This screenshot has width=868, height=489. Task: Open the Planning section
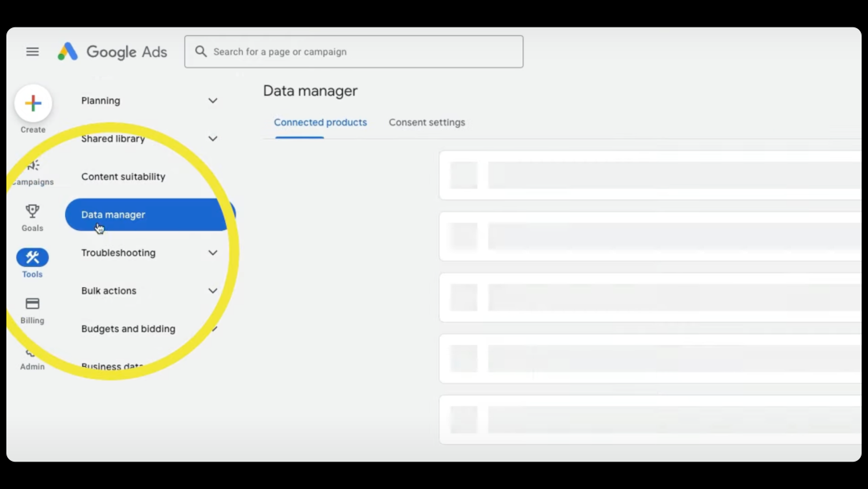tap(100, 101)
